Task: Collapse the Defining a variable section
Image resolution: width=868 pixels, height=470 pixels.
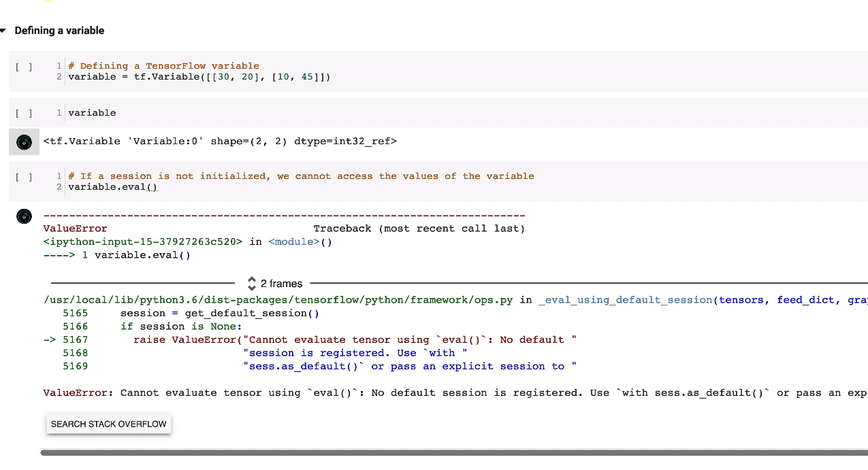Action: click(3, 31)
